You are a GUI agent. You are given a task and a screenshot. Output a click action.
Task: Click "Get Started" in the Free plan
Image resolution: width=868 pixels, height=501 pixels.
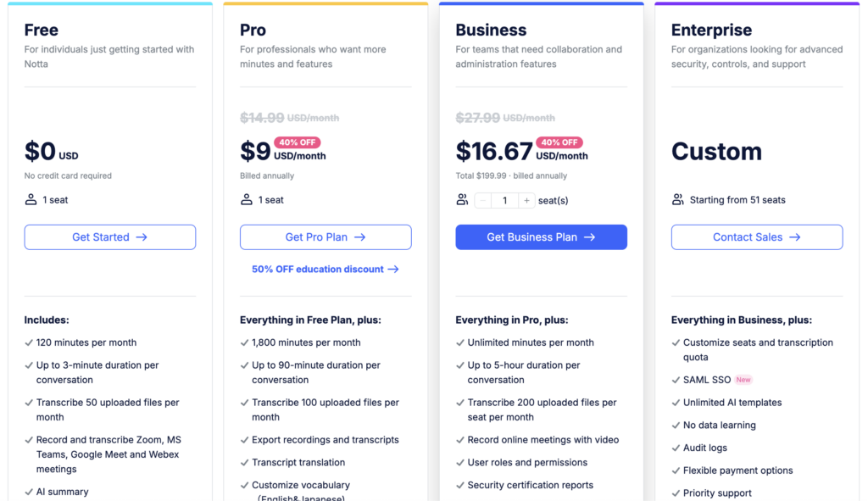[109, 237]
